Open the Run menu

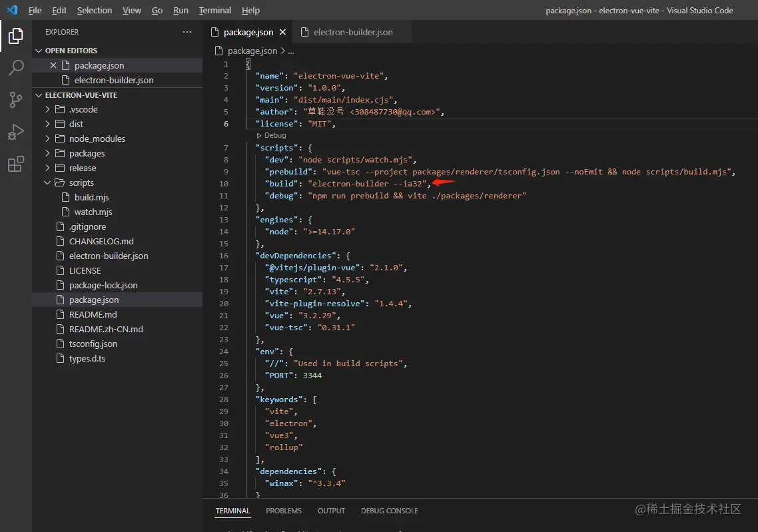point(181,10)
